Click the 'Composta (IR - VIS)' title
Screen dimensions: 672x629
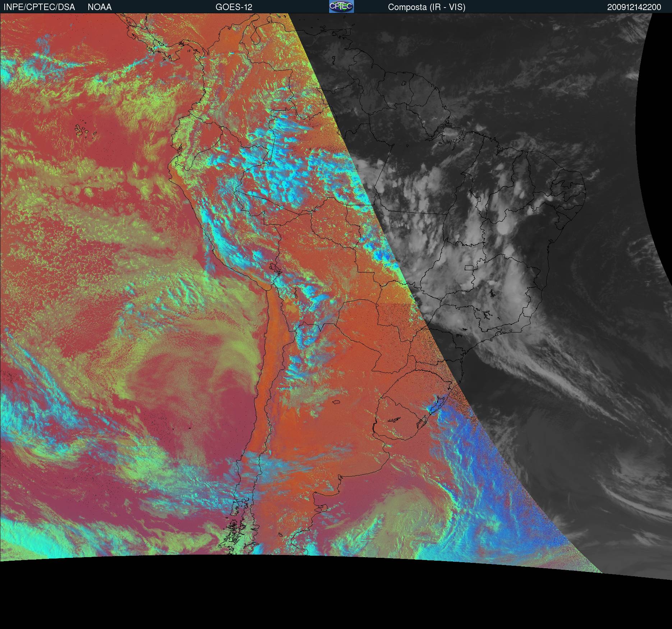pyautogui.click(x=427, y=7)
